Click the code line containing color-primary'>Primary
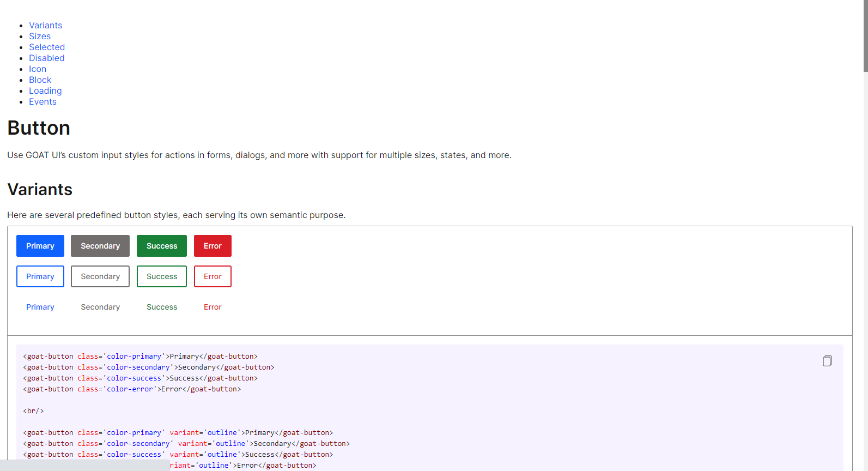The width and height of the screenshot is (868, 471). point(140,357)
